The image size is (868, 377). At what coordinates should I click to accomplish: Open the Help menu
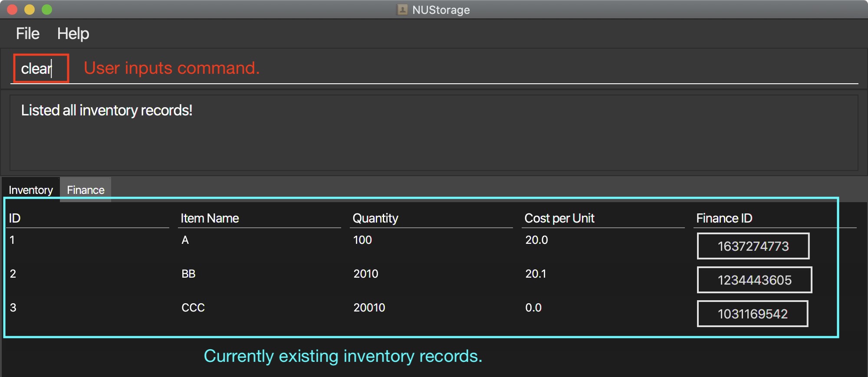click(73, 33)
